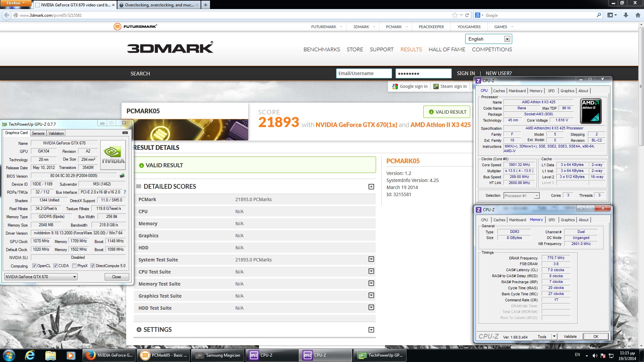This screenshot has width=644, height=362.
Task: Expand System Test Suite row
Action: 371,259
